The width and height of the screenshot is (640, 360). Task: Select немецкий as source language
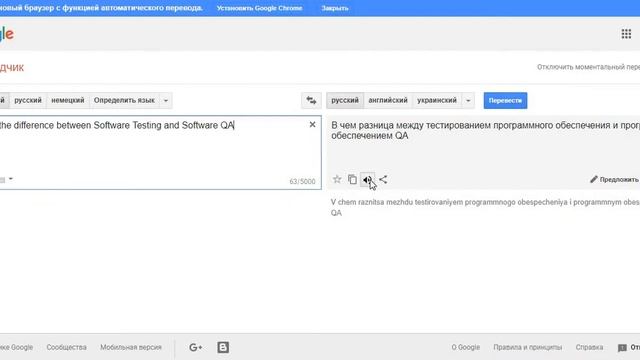(x=68, y=100)
